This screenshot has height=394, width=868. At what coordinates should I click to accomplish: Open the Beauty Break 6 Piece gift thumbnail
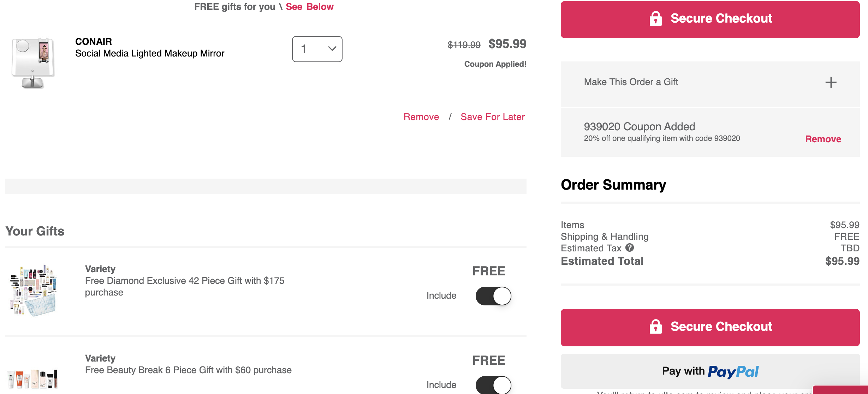[x=33, y=378]
